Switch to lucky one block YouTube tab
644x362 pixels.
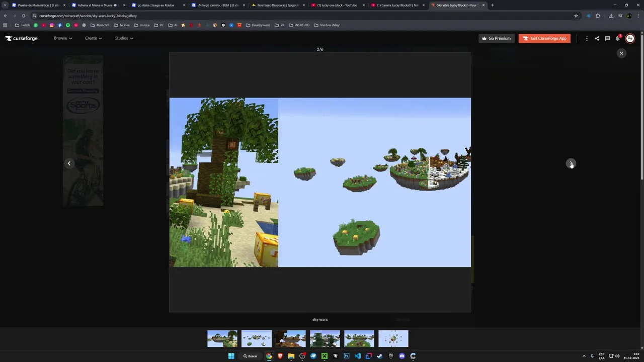click(338, 5)
